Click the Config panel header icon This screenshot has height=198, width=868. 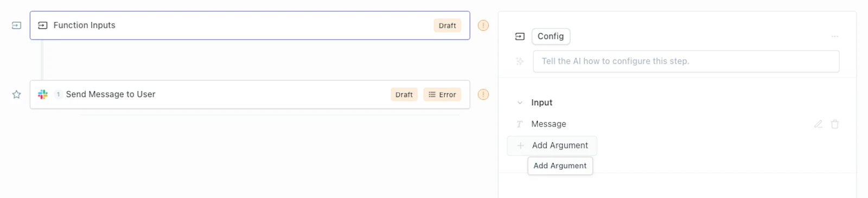pyautogui.click(x=520, y=36)
